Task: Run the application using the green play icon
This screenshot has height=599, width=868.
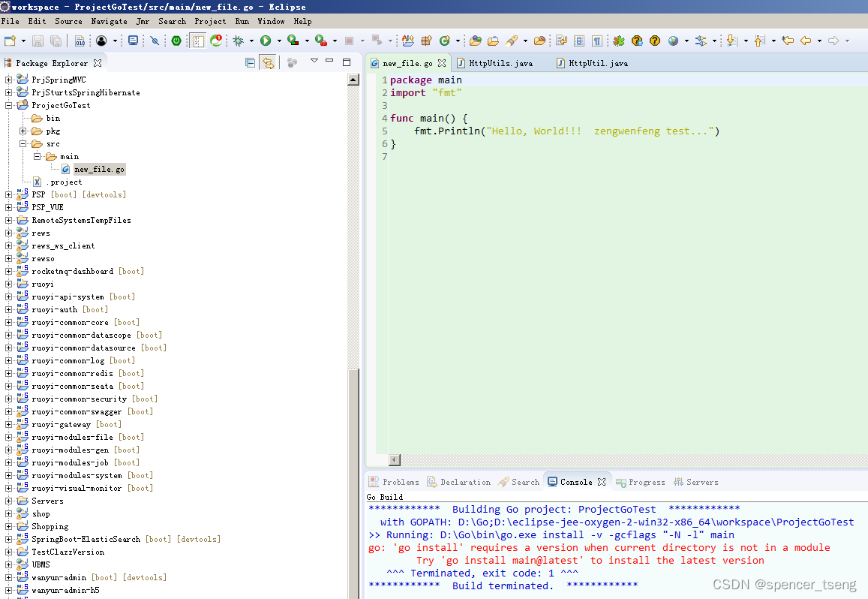Action: click(x=266, y=41)
